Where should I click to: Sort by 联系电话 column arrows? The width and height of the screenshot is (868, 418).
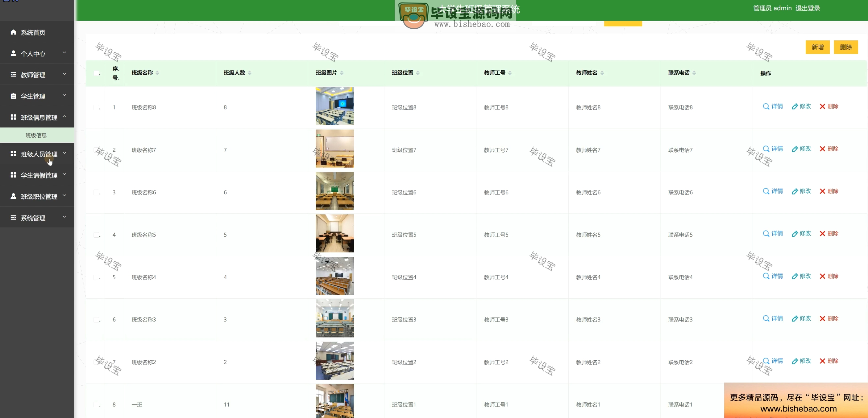point(694,73)
